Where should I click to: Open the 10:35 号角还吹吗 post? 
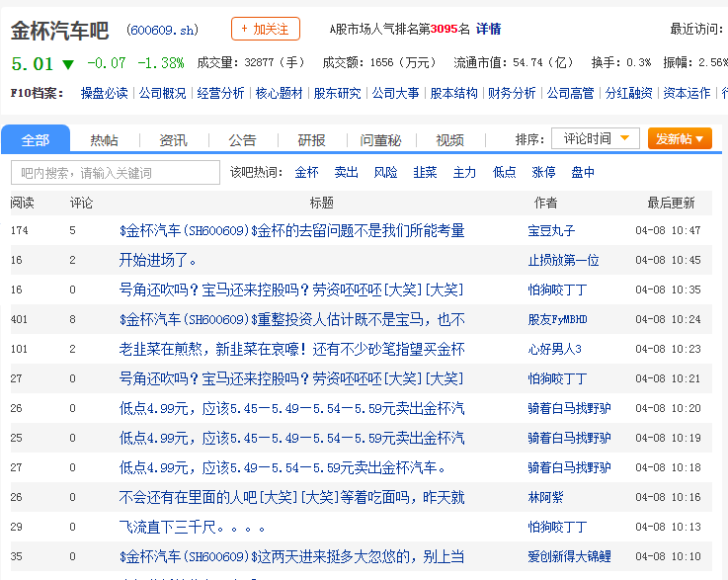click(x=291, y=290)
